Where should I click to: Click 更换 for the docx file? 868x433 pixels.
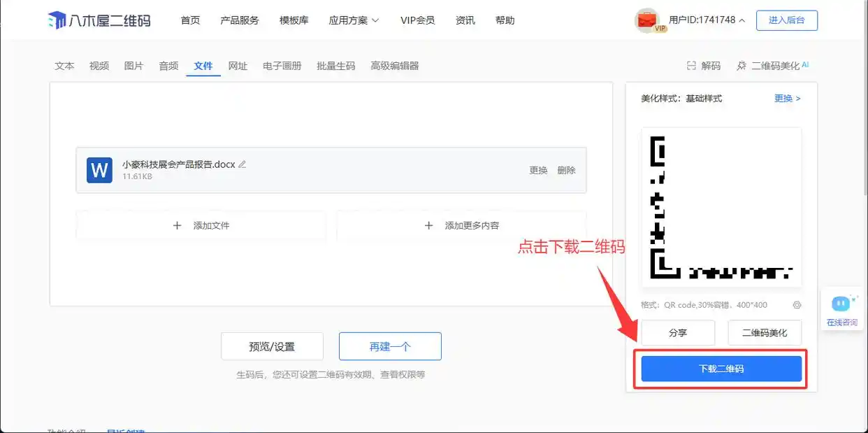(538, 170)
